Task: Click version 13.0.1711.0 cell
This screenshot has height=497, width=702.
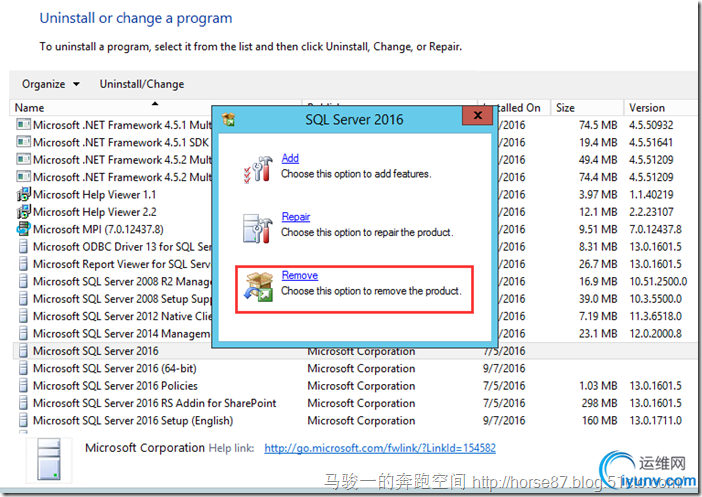Action: click(x=655, y=421)
